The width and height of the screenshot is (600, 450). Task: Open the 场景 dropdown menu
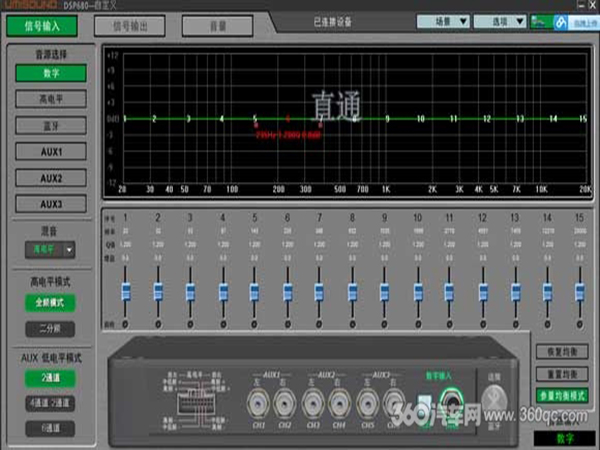(x=442, y=20)
